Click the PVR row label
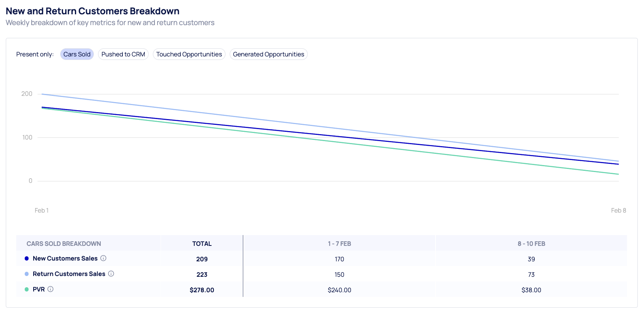The image size is (644, 317). 39,290
